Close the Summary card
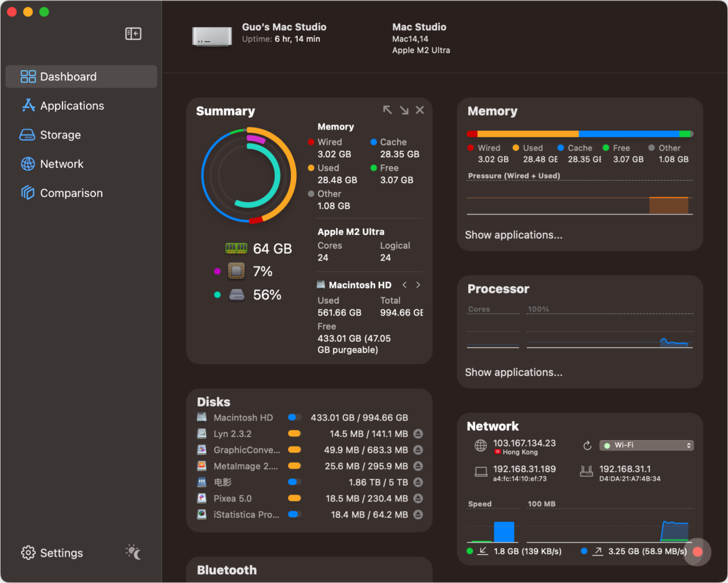The image size is (728, 583). [x=419, y=110]
